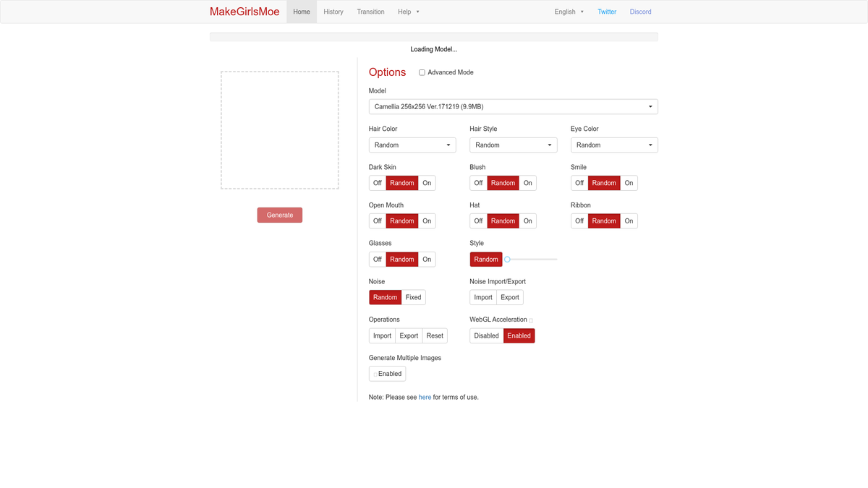Disable WebGL Acceleration

point(486,335)
